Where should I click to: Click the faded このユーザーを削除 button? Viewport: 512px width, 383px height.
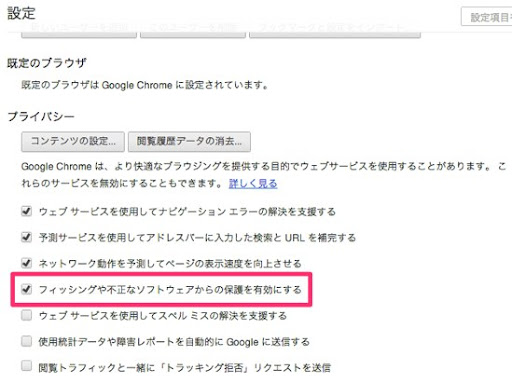click(x=193, y=31)
